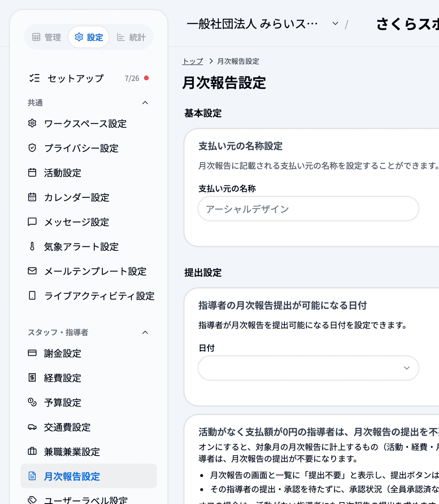Click the tag icon for ユーザーラベル設定
Screen dimensions: 439x504
[32, 500]
